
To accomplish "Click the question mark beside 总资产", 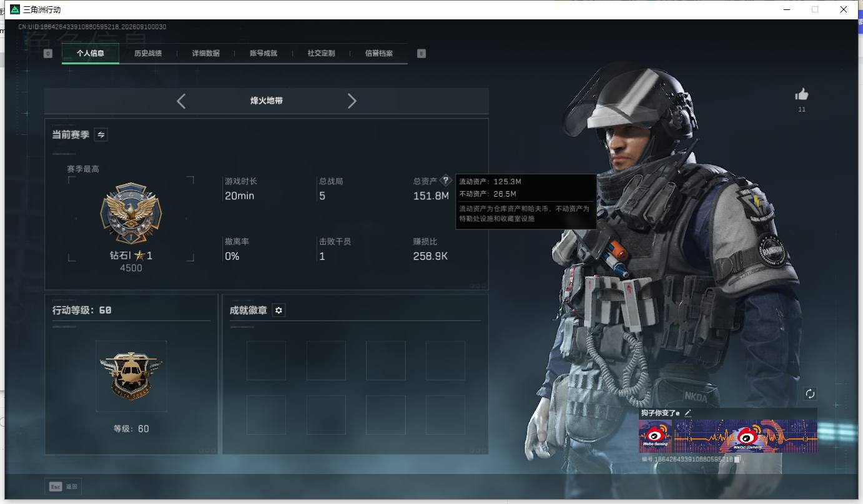I will coord(445,180).
